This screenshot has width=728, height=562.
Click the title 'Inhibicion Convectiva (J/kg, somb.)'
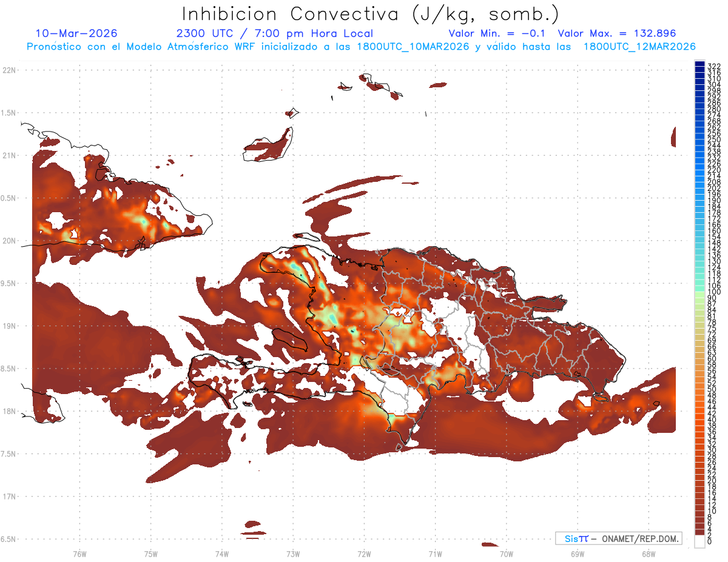click(371, 14)
